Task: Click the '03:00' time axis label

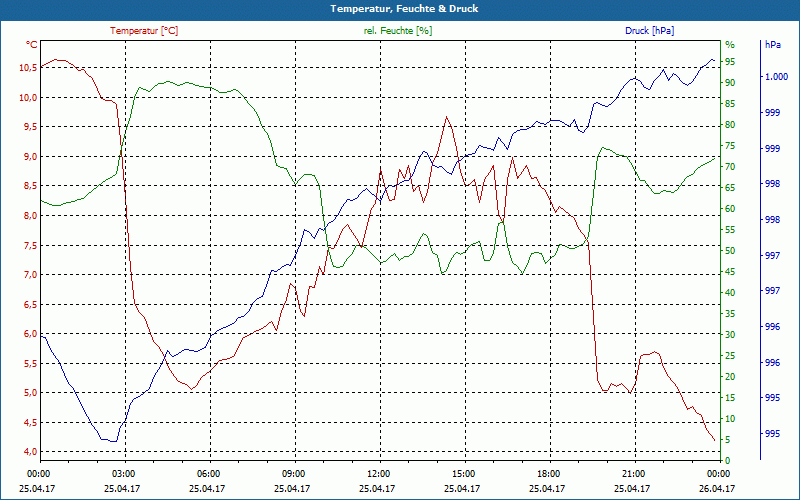Action: (122, 473)
